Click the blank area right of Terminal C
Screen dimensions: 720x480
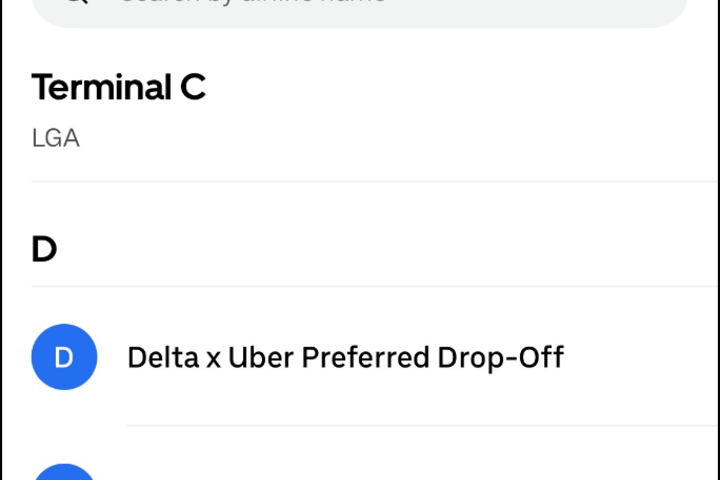(450, 88)
